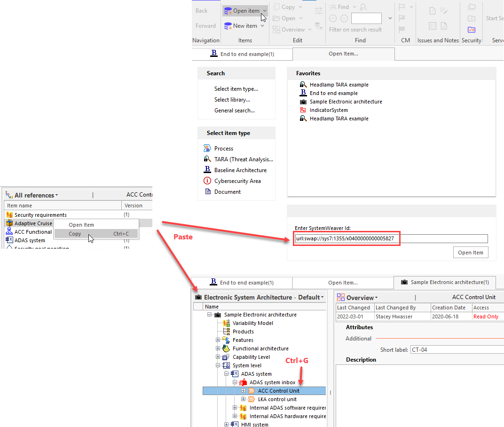The height and width of the screenshot is (427, 504).
Task: Click the Forward navigation button
Action: point(206,26)
